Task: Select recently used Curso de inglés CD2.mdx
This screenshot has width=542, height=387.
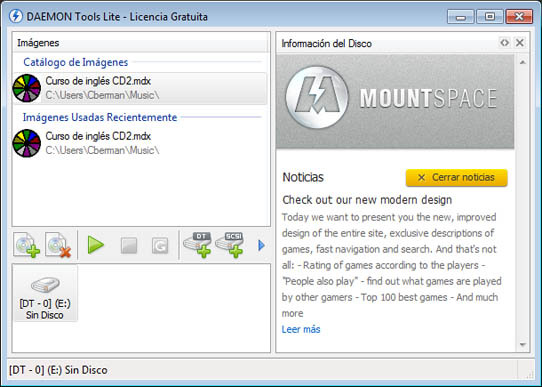Action: [140, 143]
